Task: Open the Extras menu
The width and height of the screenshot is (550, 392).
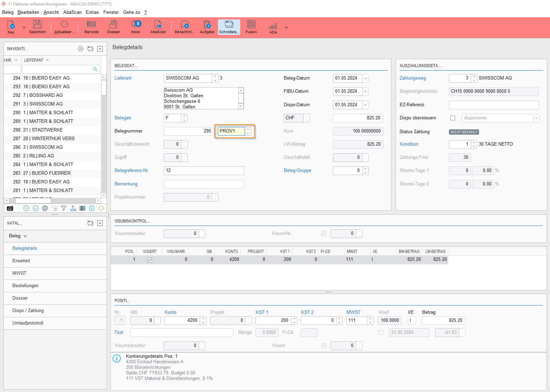Action: pos(92,12)
